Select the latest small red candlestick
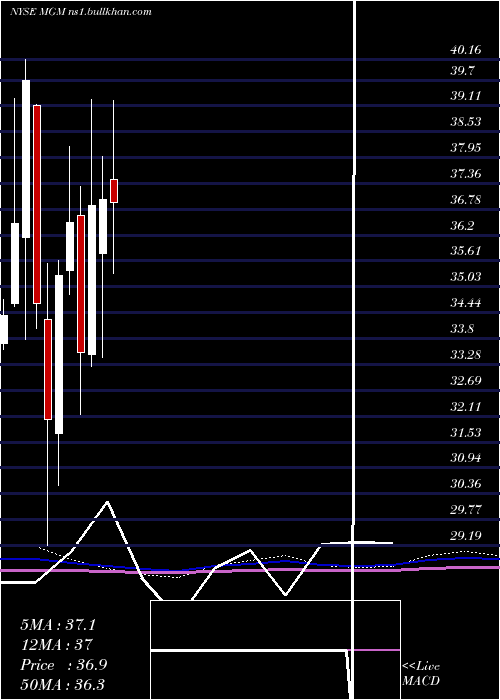Image resolution: width=500 pixels, height=700 pixels. point(114,191)
